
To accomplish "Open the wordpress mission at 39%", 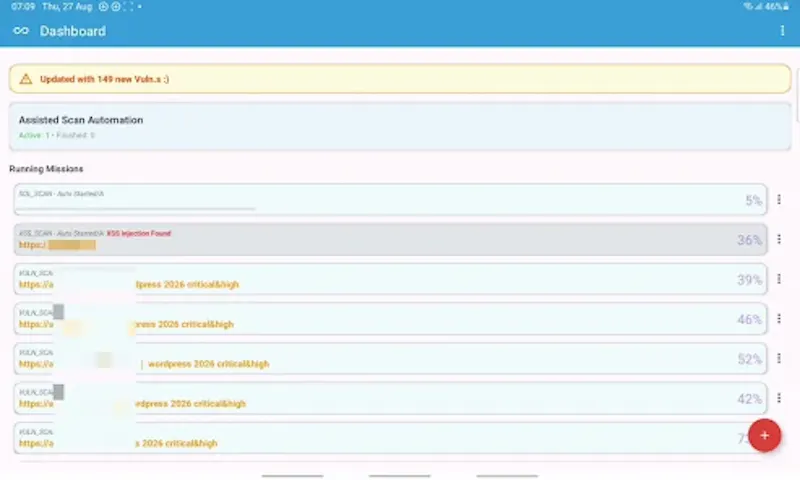I will 390,279.
